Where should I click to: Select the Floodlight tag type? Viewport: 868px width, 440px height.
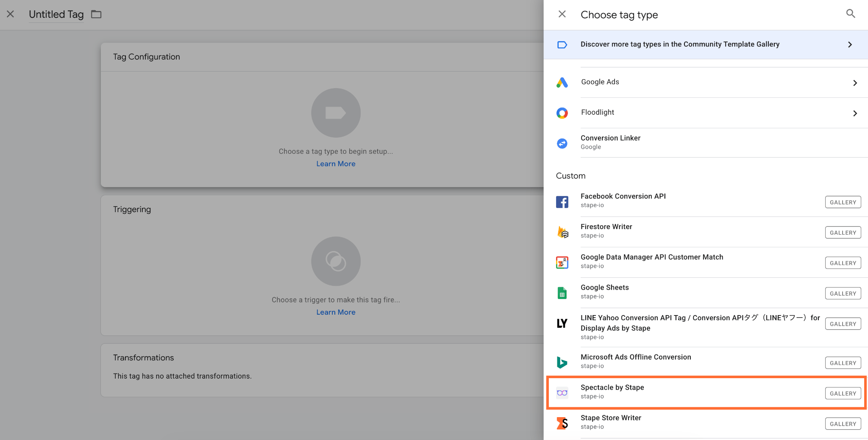706,113
